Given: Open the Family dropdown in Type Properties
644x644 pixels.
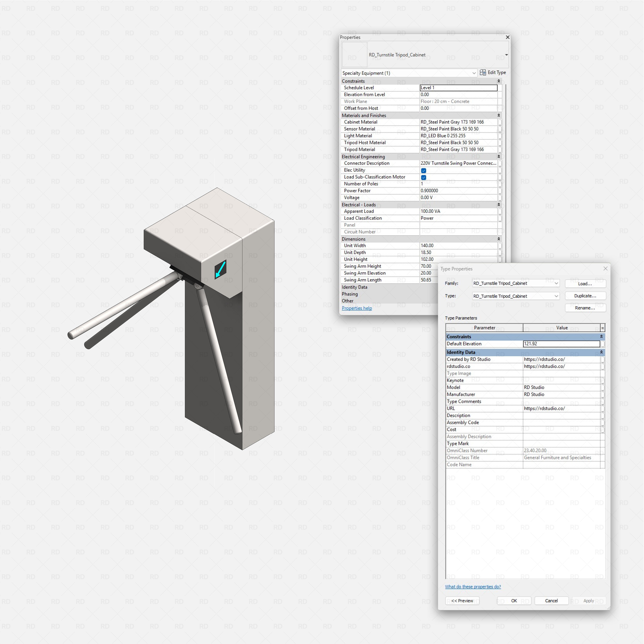Looking at the screenshot, I should [556, 283].
